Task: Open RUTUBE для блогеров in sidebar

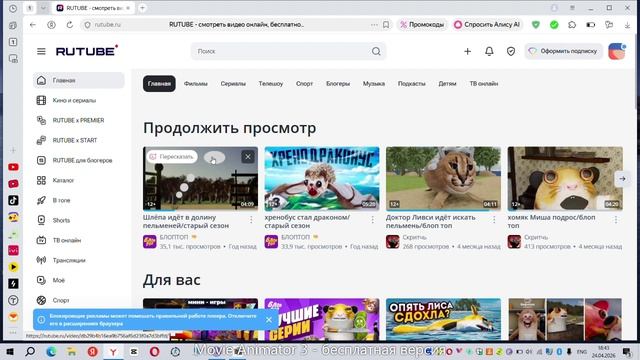Action: pos(78,160)
